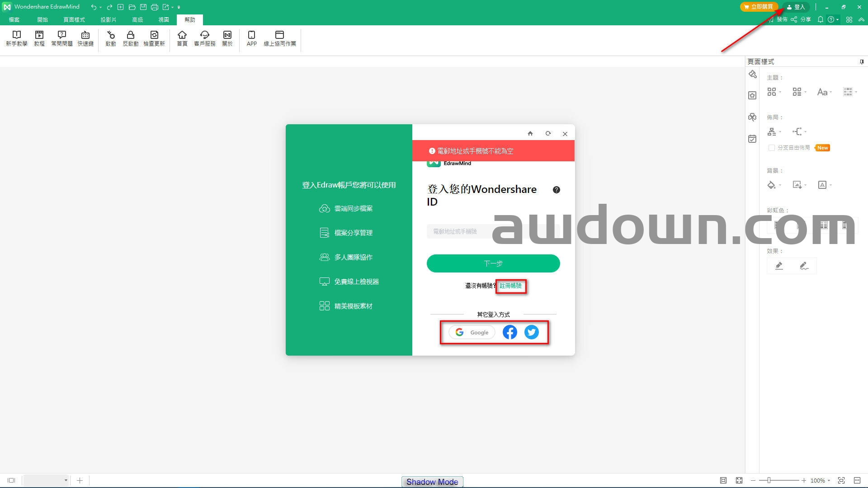Open the 檔案 menu tab
This screenshot has height=488, width=868.
[14, 20]
